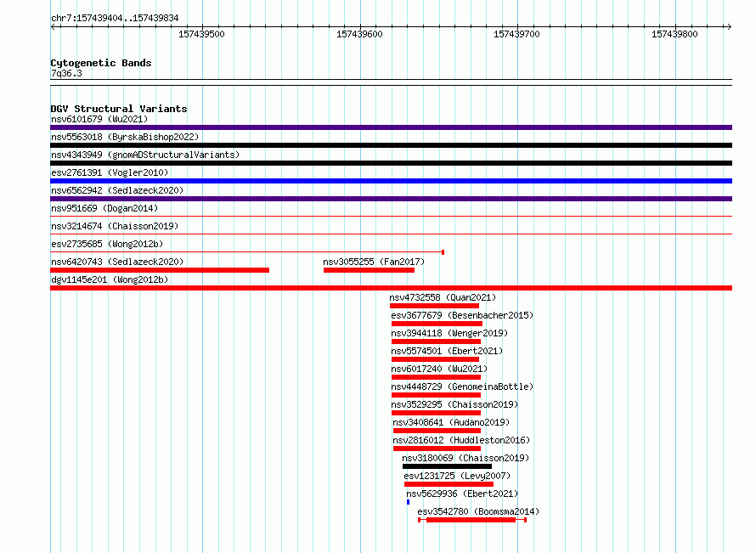Click ruler position 157439500
This screenshot has width=756, height=553.
coord(201,34)
